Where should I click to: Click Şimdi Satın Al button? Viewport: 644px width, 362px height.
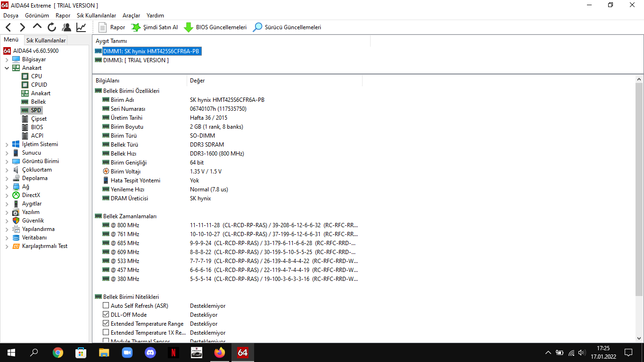[154, 27]
